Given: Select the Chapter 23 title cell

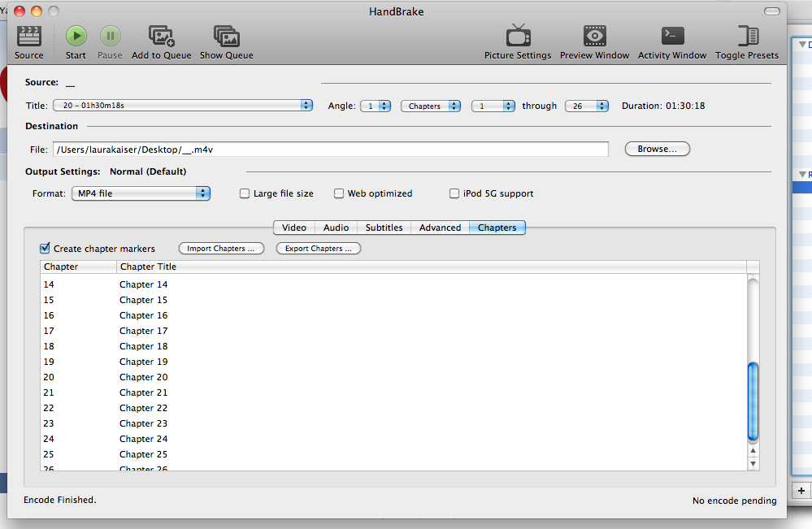Looking at the screenshot, I should point(143,423).
